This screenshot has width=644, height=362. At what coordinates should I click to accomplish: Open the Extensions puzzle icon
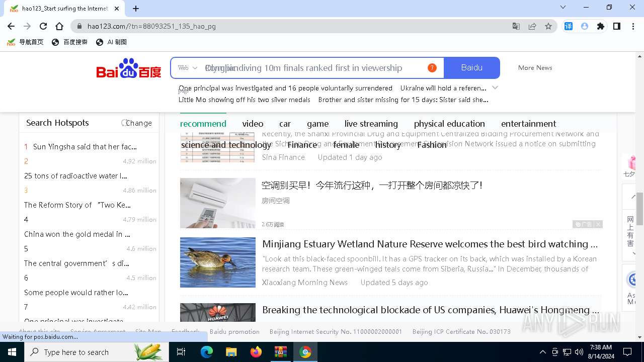click(x=601, y=26)
